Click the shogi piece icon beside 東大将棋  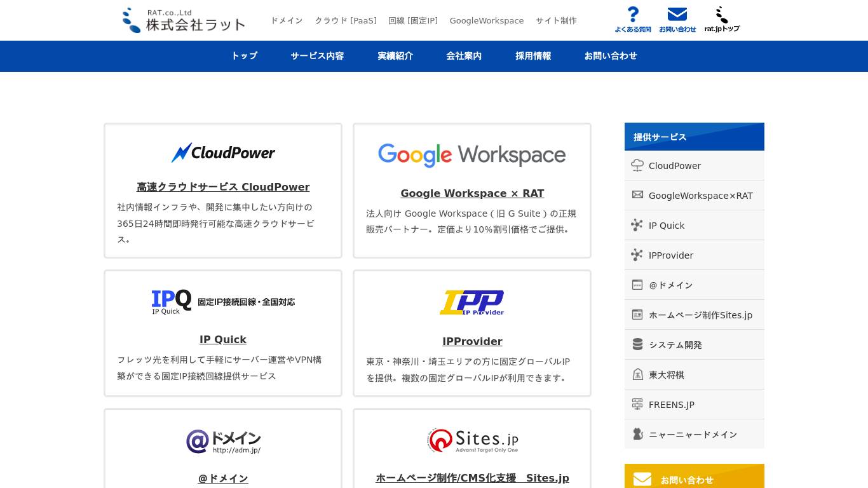(x=637, y=374)
